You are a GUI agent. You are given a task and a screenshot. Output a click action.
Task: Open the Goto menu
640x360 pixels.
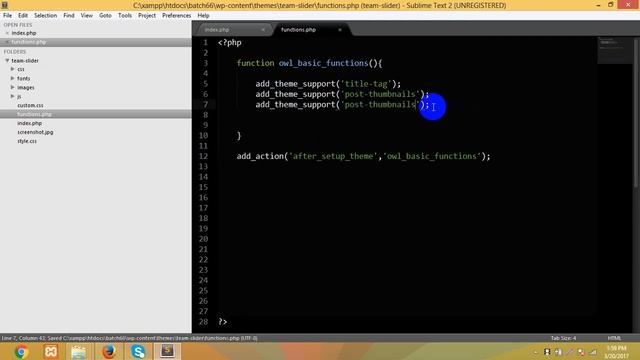tap(105, 16)
